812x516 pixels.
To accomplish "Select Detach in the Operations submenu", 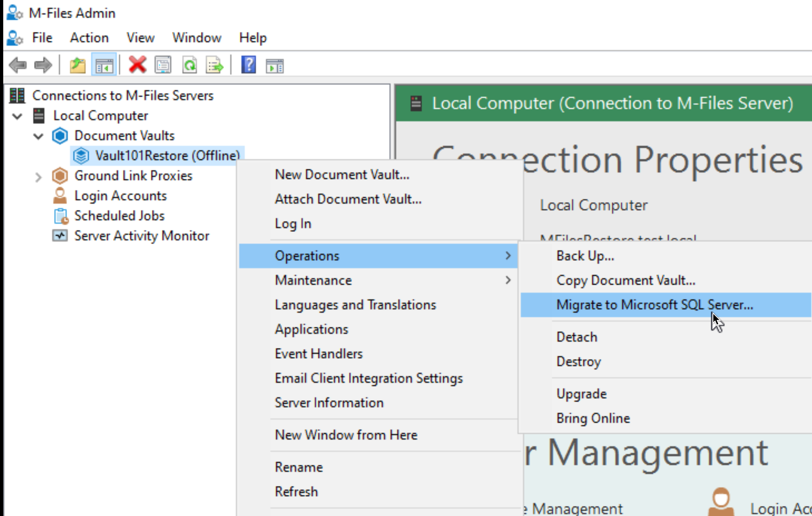I will tap(666, 337).
